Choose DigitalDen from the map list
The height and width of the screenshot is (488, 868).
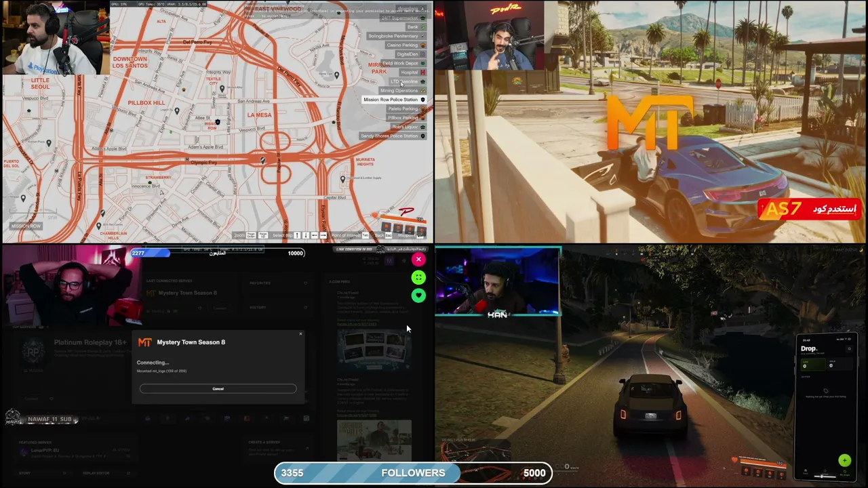tap(410, 54)
